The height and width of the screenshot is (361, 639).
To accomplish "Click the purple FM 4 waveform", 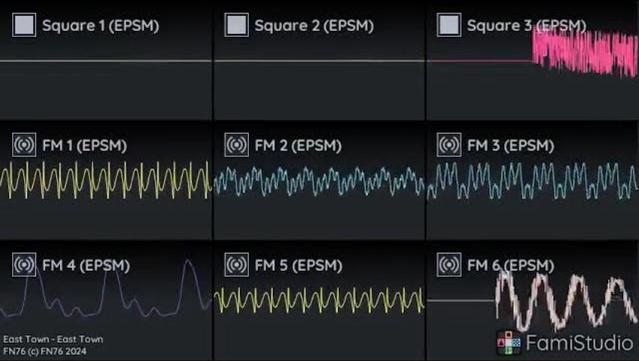I will click(106, 289).
